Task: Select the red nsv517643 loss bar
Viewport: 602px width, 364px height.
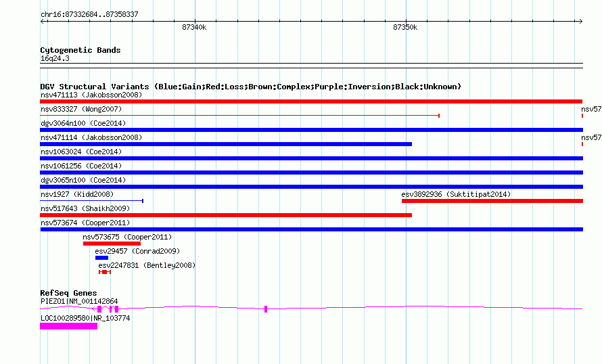Action: coord(226,215)
